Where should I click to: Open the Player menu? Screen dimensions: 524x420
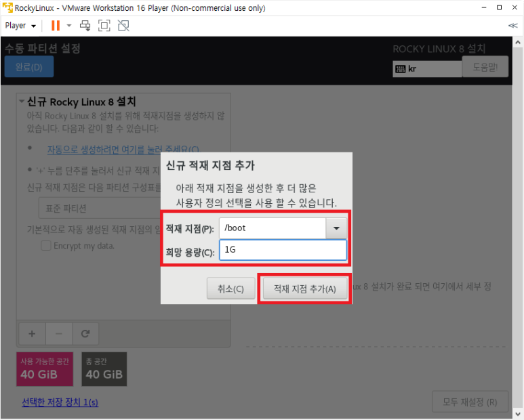[20, 26]
